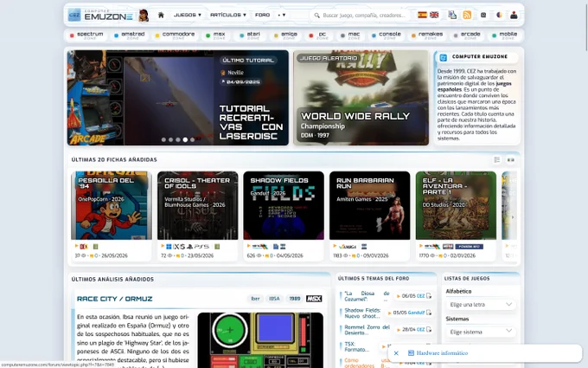The image size is (588, 368).
Task: Click the magnifier search icon
Action: [x=316, y=16]
